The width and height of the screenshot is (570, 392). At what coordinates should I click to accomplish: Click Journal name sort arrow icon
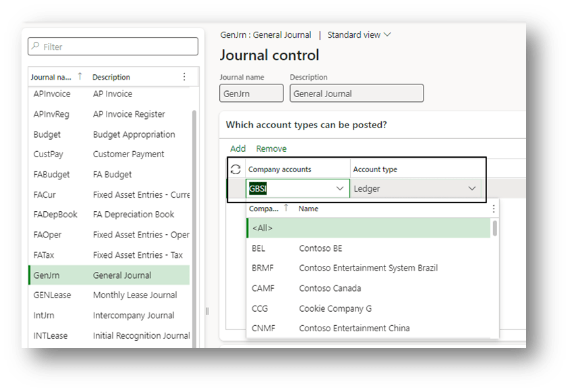(x=81, y=77)
